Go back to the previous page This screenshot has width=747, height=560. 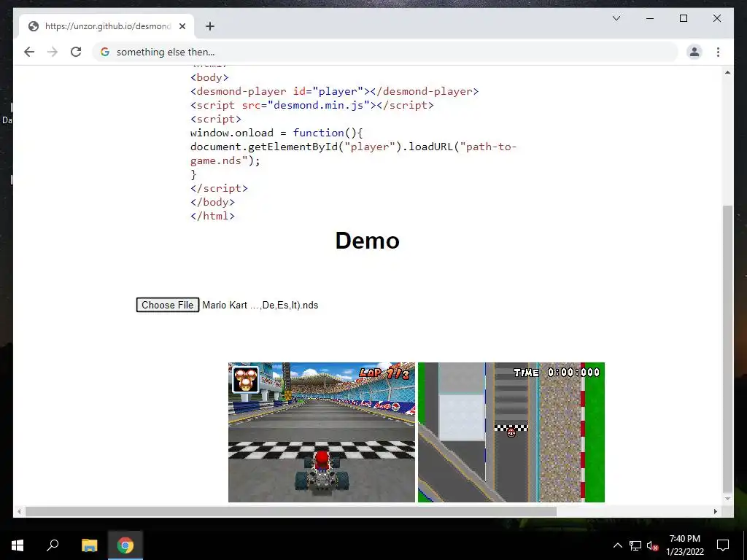point(29,52)
